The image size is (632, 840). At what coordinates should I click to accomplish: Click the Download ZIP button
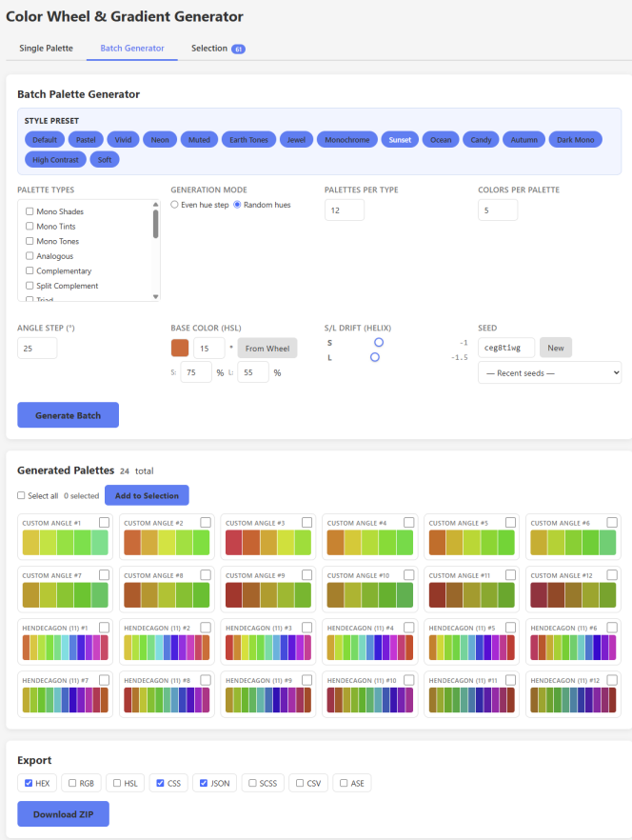[x=63, y=814]
